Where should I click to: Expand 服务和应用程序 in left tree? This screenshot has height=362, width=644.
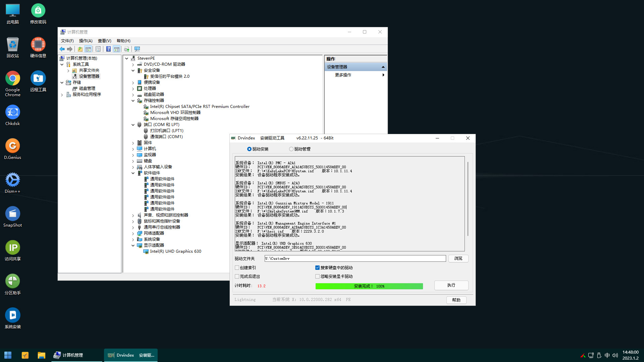pos(62,95)
